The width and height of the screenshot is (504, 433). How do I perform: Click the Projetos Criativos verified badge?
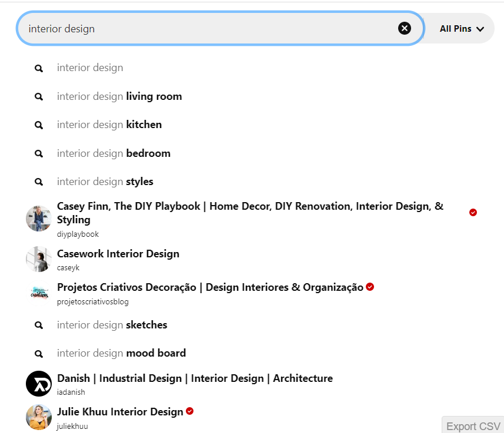370,287
